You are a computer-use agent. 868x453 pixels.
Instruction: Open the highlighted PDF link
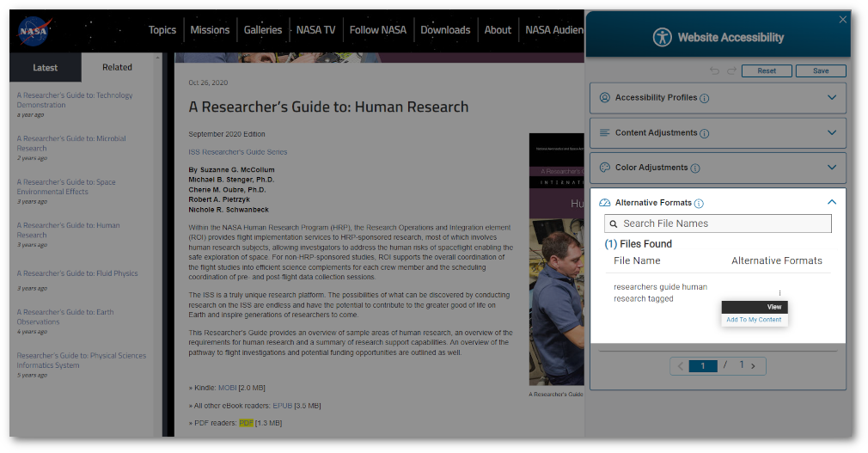pos(247,423)
